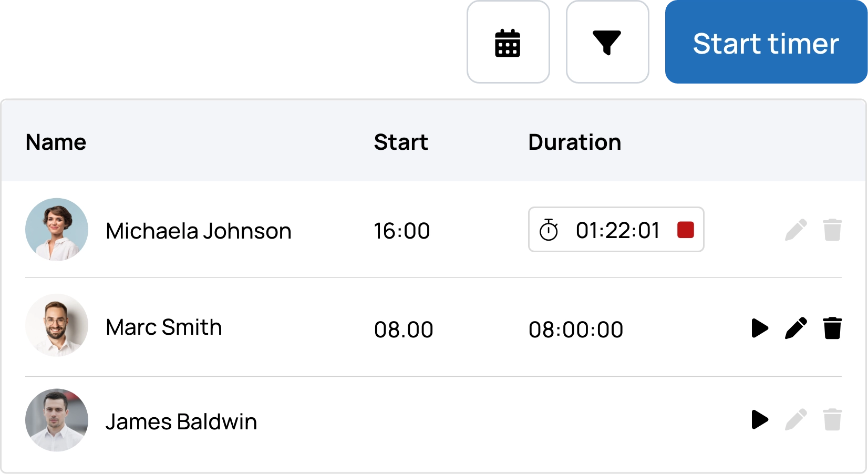868x474 pixels.
Task: Stop Michaela Johnson's running timer
Action: tap(686, 230)
